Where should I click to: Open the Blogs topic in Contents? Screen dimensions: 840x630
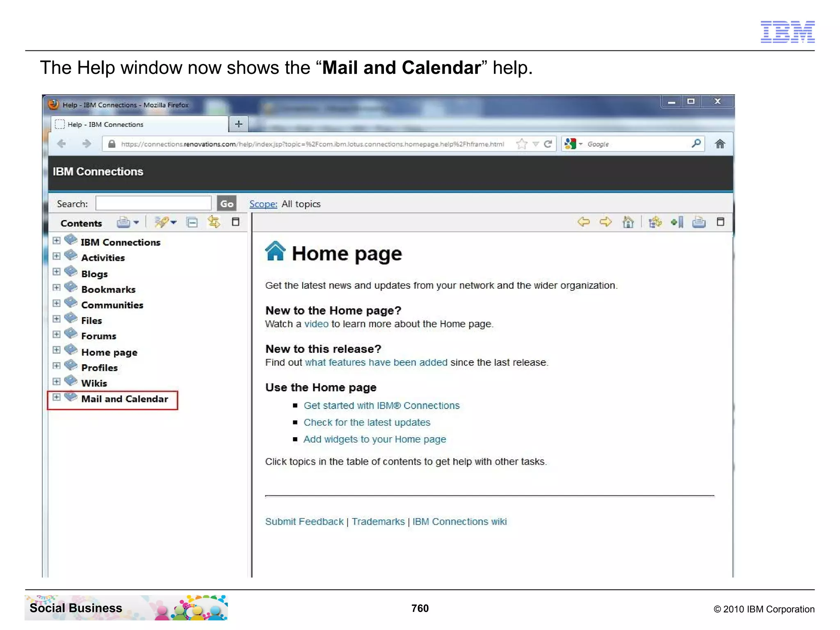point(94,274)
